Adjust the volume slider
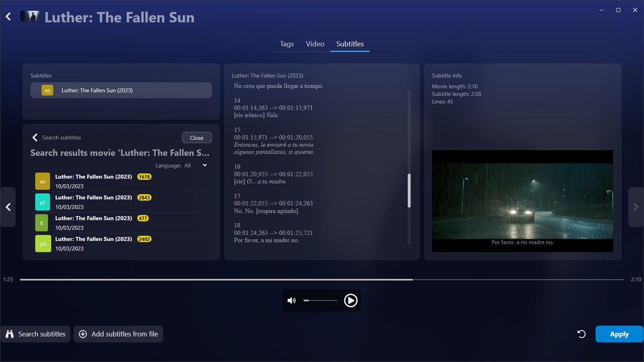The height and width of the screenshot is (362, 644). point(320,300)
